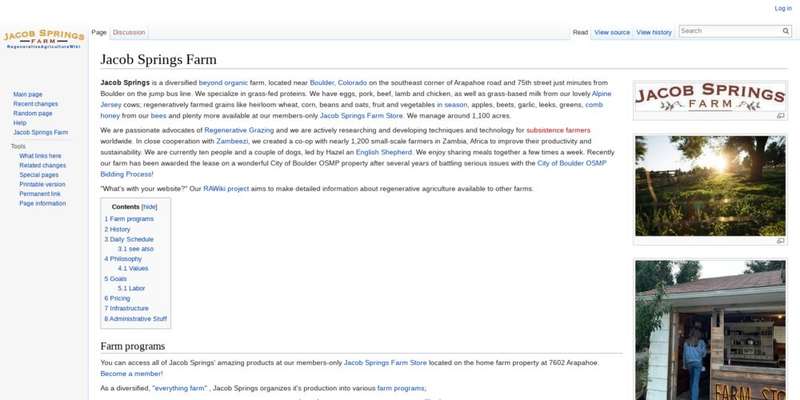The width and height of the screenshot is (800, 400).
Task: Hide the Contents table
Action: [x=149, y=207]
